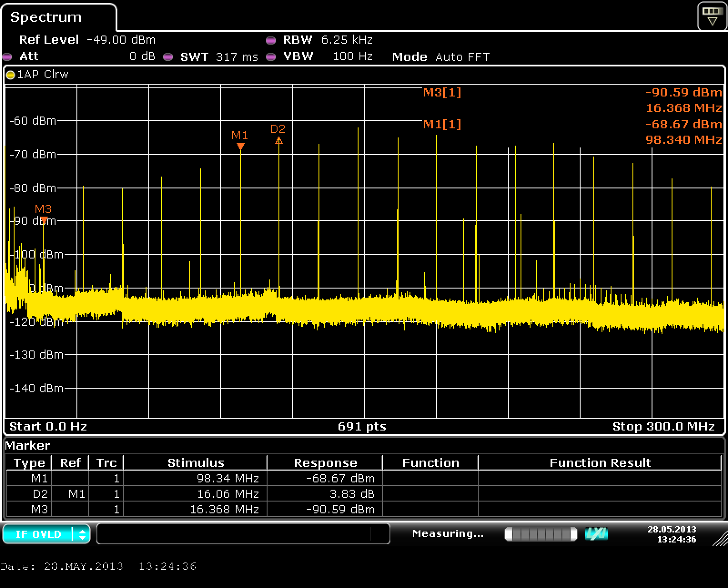Image resolution: width=728 pixels, height=588 pixels.
Task: Open the toolbar icon in top-right corner
Action: 712,16
